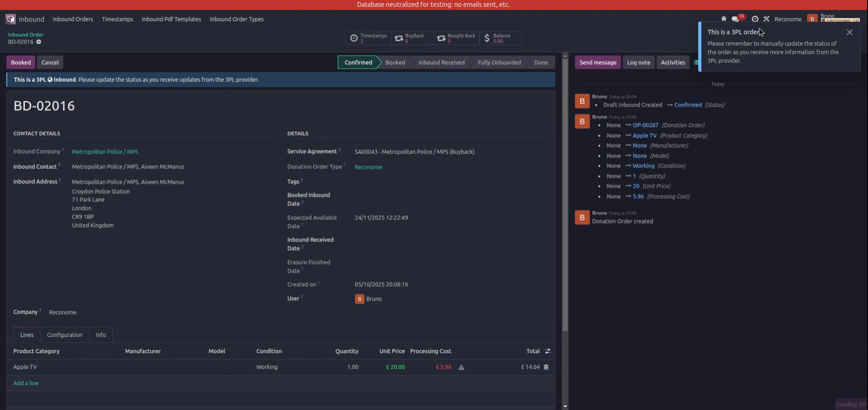Toggle optional columns on the Lines table
Screen dimensions: 868x410
pos(547,351)
